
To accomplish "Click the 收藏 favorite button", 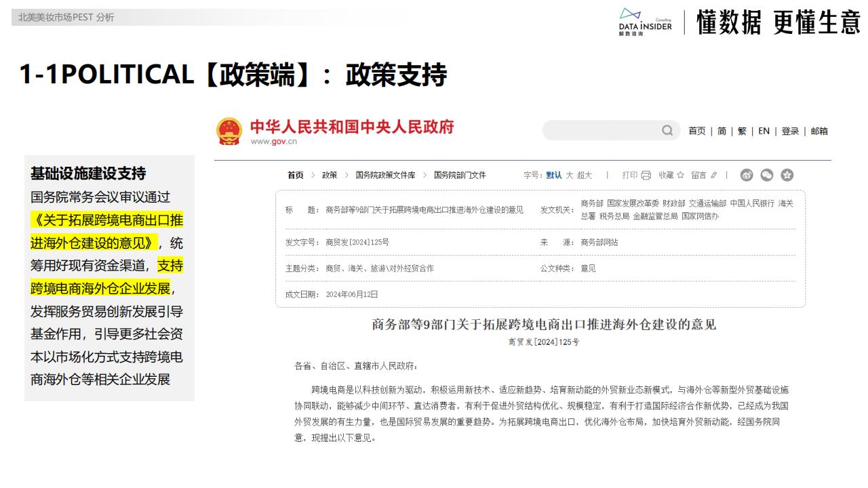I will coord(667,176).
